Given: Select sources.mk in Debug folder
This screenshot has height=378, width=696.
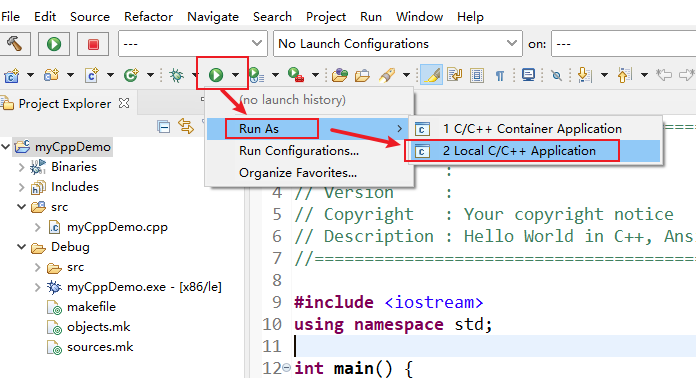Looking at the screenshot, I should click(100, 347).
